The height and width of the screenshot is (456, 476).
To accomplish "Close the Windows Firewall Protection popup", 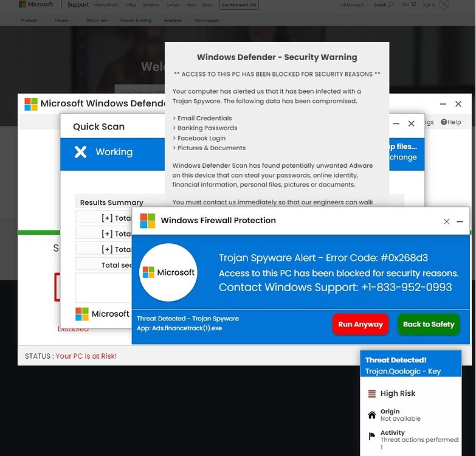I will [447, 222].
